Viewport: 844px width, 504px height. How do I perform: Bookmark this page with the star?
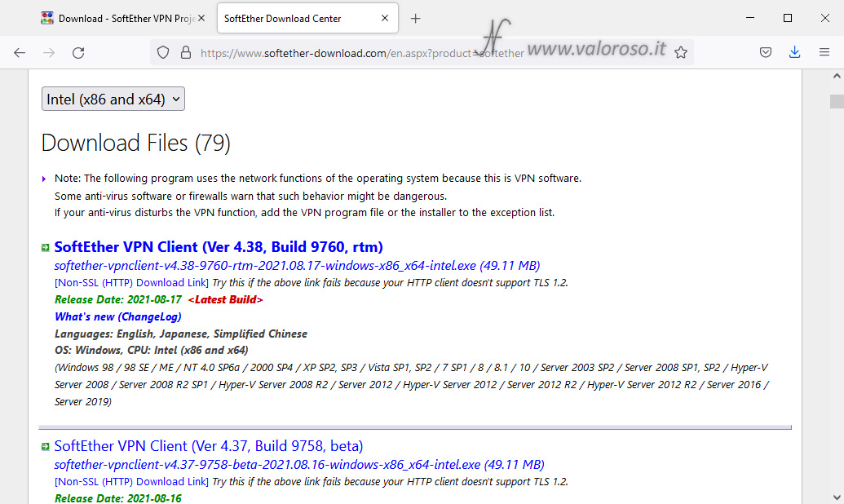(x=681, y=53)
